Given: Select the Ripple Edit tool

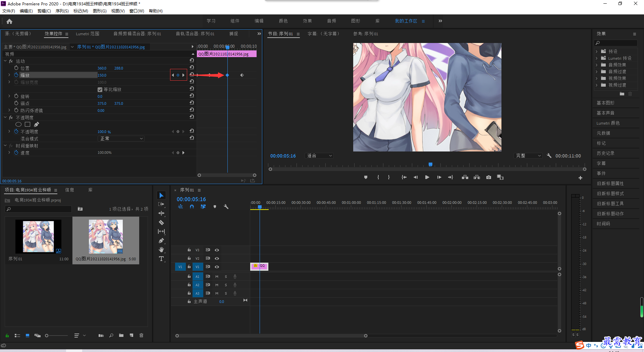Looking at the screenshot, I should (x=161, y=213).
